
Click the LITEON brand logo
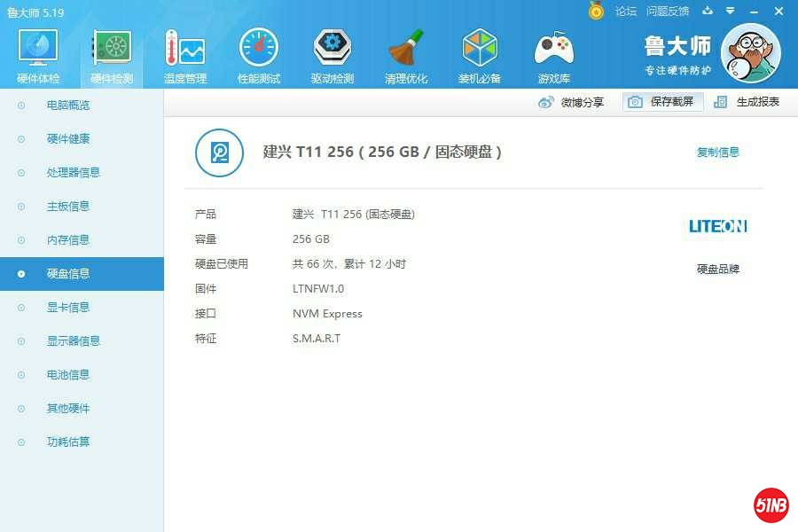pos(718,225)
